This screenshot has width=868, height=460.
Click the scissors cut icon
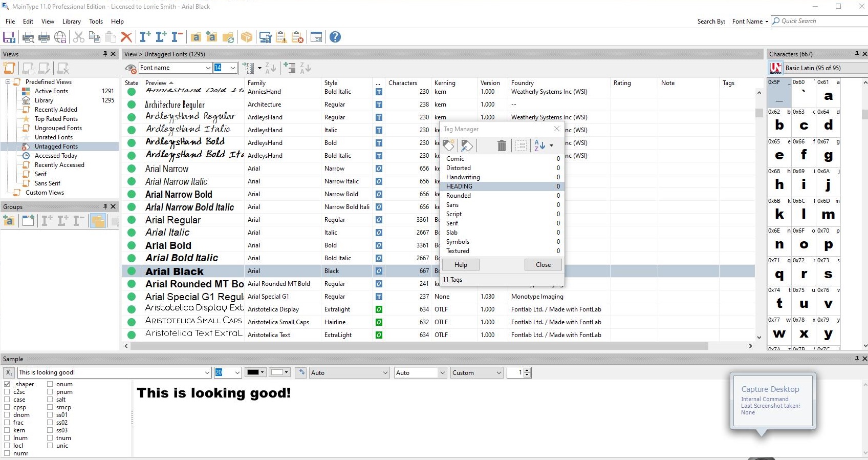click(x=79, y=37)
